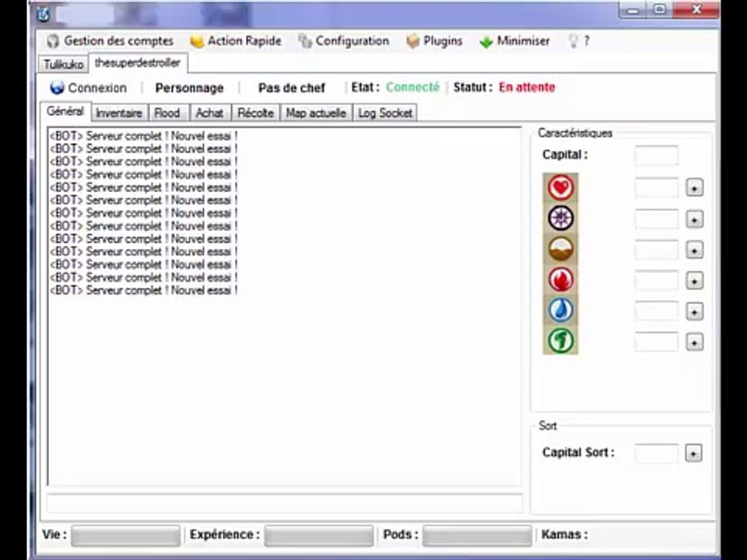Image resolution: width=747 pixels, height=560 pixels.
Task: Click the green Minimiser arrow icon
Action: (x=486, y=42)
